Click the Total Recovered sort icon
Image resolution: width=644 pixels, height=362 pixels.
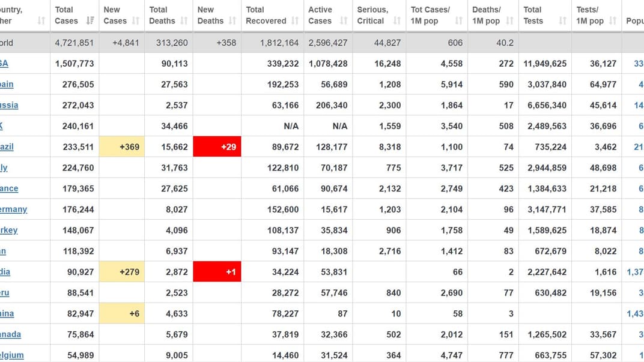(x=295, y=20)
